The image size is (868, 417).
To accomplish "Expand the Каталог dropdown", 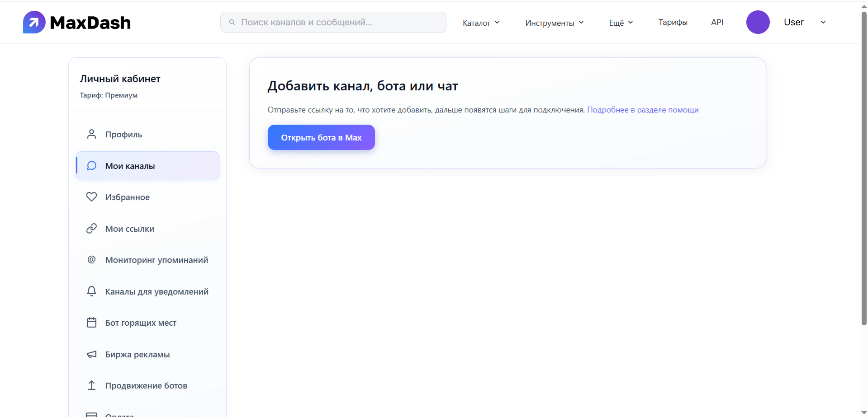I will tap(481, 23).
